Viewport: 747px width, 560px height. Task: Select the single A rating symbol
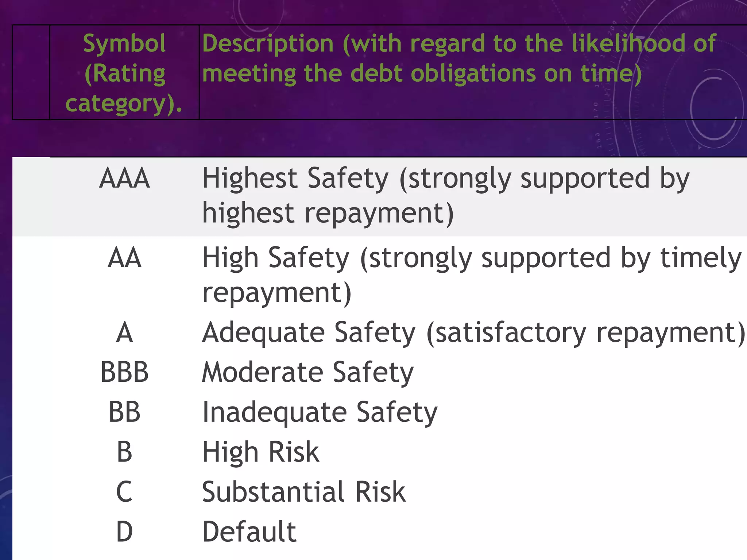pos(124,332)
